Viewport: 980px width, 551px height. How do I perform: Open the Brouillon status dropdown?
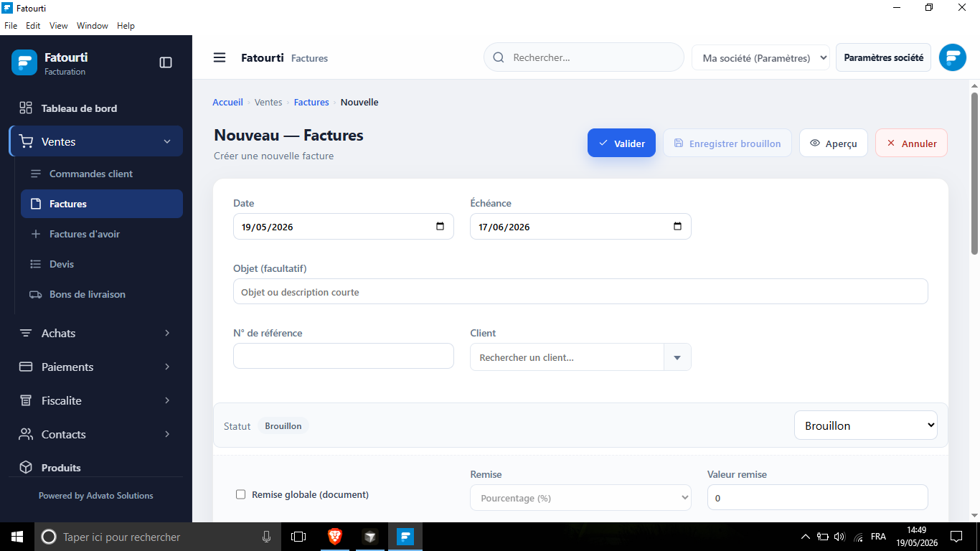866,425
